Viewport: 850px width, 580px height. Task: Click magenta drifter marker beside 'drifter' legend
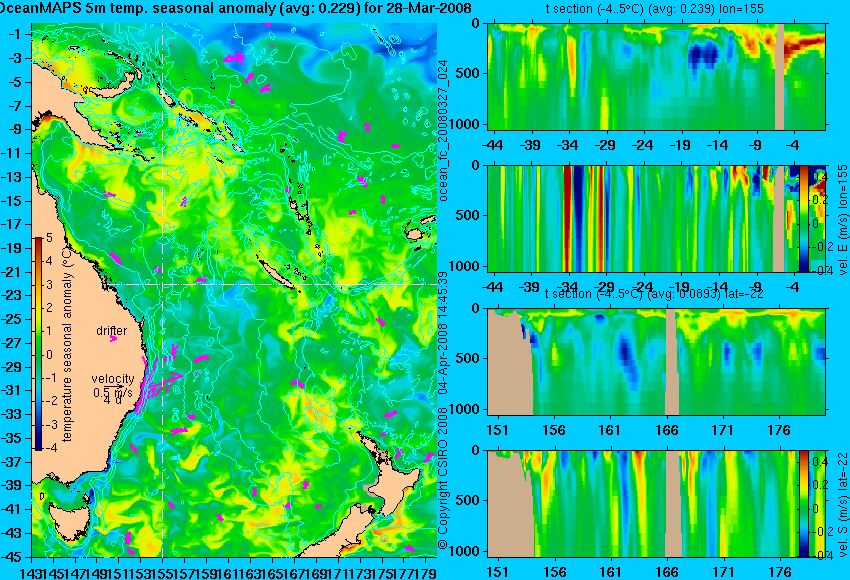pos(113,339)
